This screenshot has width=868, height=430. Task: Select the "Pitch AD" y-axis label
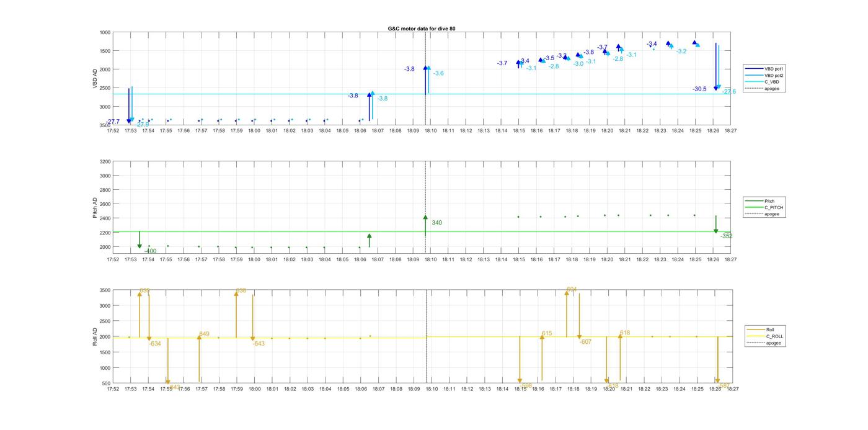pos(95,207)
